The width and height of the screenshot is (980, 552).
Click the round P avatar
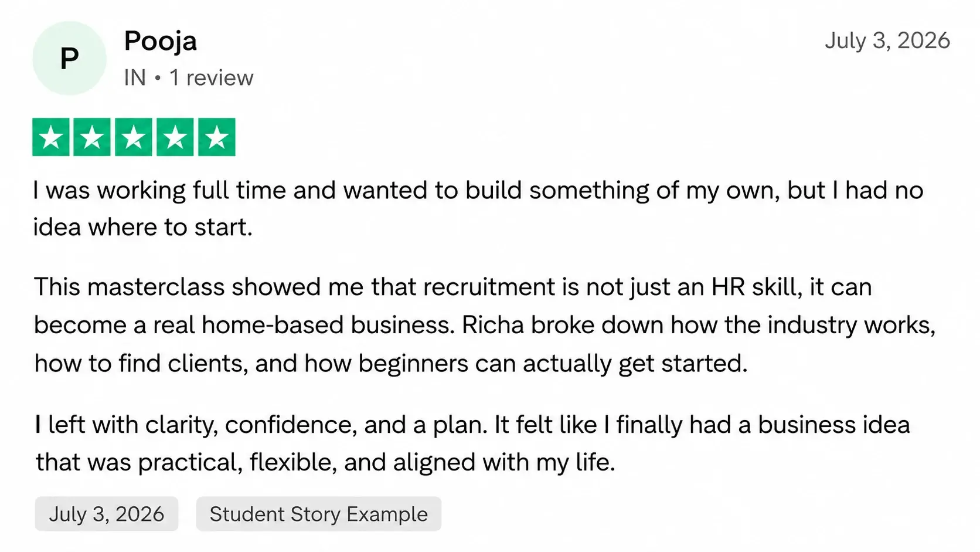69,58
